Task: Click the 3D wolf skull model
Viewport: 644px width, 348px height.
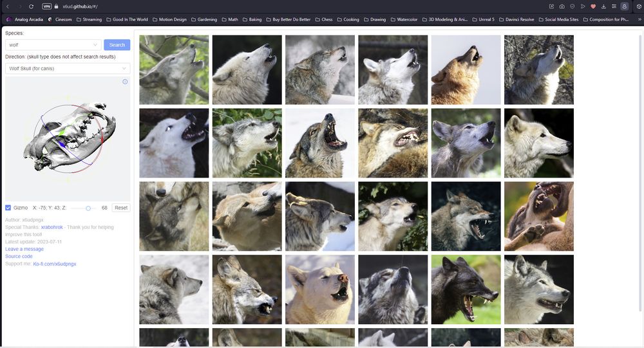Action: click(x=71, y=136)
